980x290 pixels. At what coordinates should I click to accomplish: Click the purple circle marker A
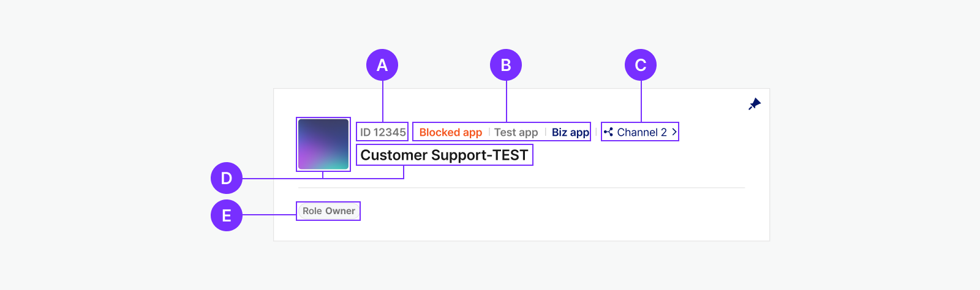(x=382, y=65)
